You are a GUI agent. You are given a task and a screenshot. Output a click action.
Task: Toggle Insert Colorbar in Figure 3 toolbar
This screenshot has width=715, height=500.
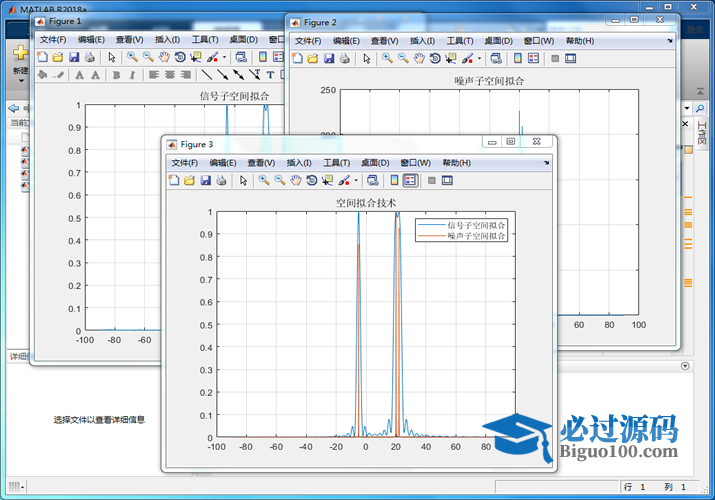(x=394, y=180)
